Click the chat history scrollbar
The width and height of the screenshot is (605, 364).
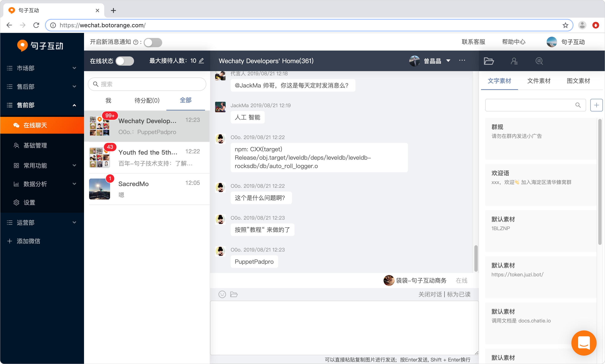pos(476,258)
